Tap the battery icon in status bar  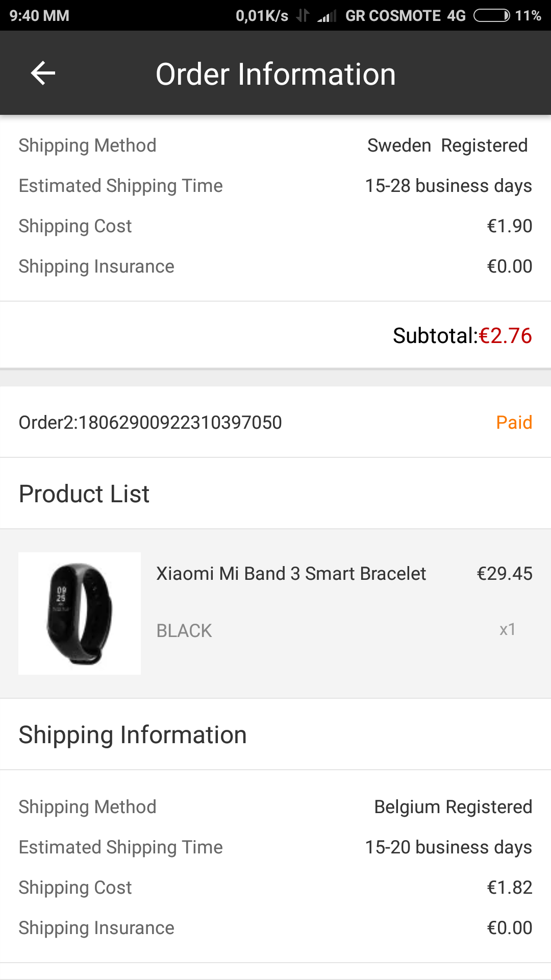click(x=491, y=16)
